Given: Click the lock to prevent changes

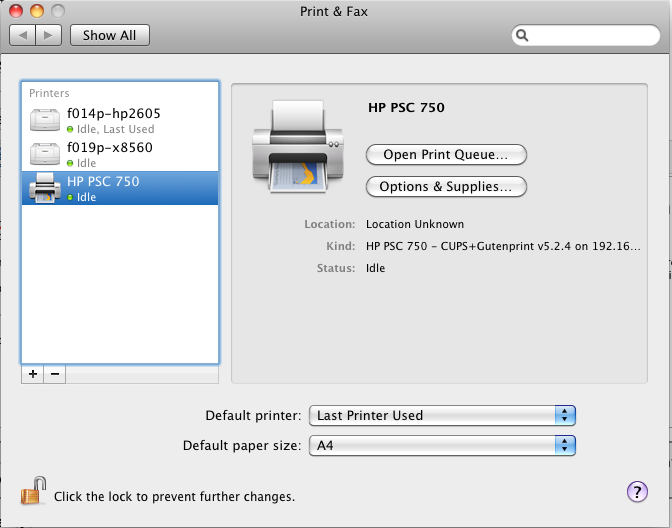Looking at the screenshot, I should (33, 491).
